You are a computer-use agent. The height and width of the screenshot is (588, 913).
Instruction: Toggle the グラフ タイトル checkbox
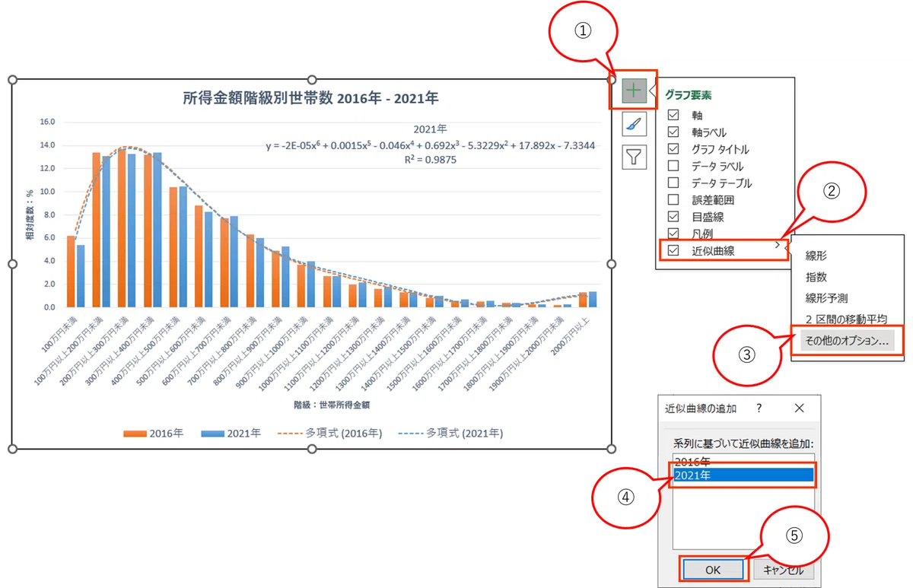coord(673,149)
